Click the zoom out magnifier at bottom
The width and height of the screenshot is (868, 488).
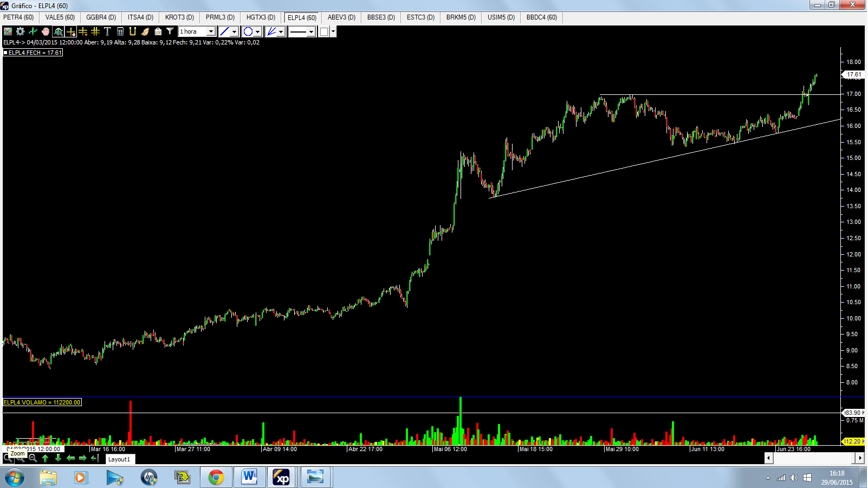[33, 458]
